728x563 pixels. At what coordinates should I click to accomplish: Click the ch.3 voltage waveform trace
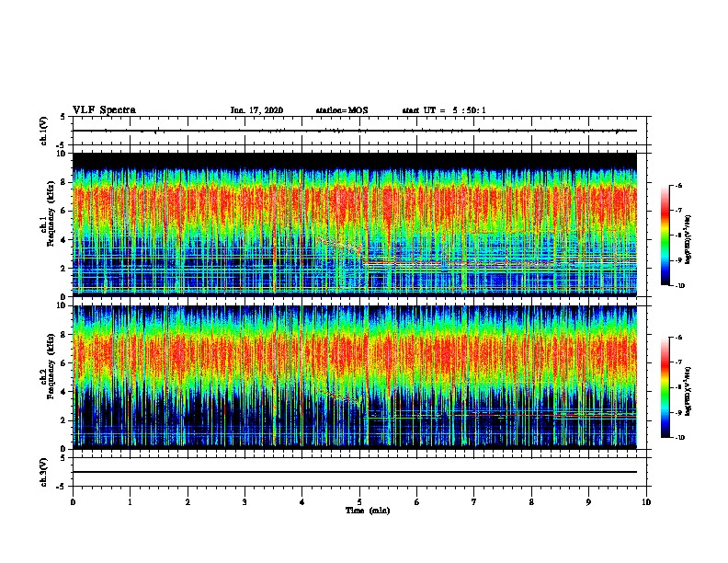tap(355, 472)
